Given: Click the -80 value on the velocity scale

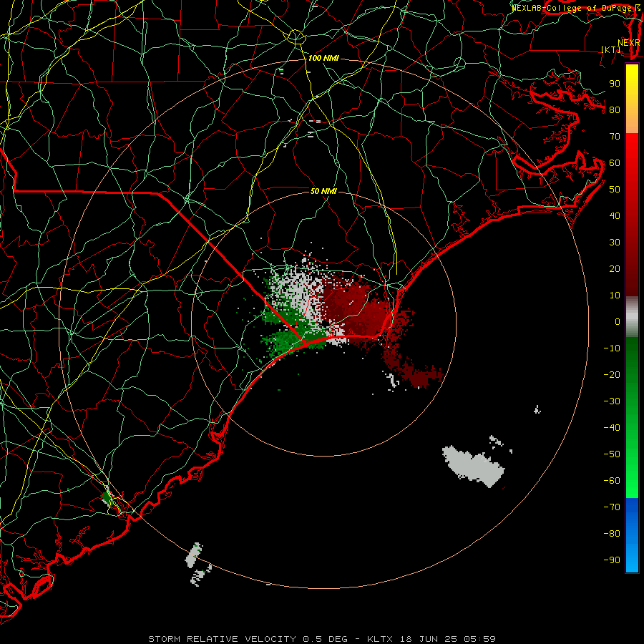Looking at the screenshot, I should (x=612, y=534).
